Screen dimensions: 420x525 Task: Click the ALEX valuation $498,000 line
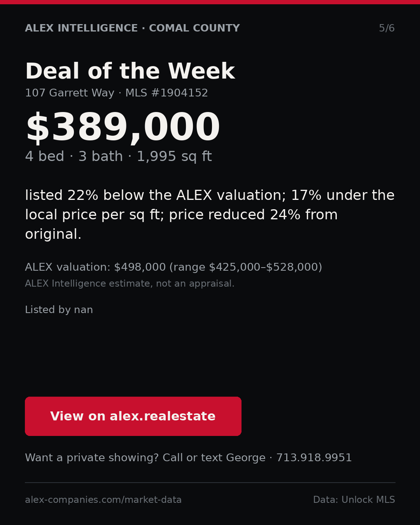pyautogui.click(x=173, y=267)
